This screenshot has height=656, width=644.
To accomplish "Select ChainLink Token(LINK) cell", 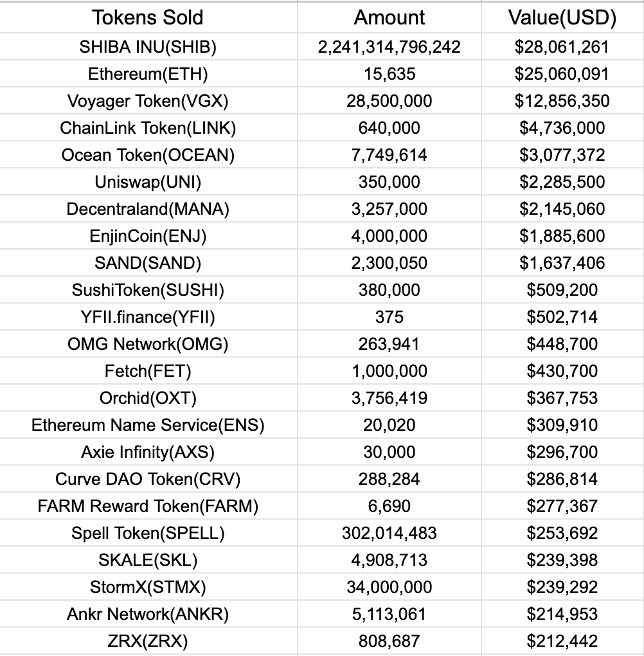I will pos(148,127).
